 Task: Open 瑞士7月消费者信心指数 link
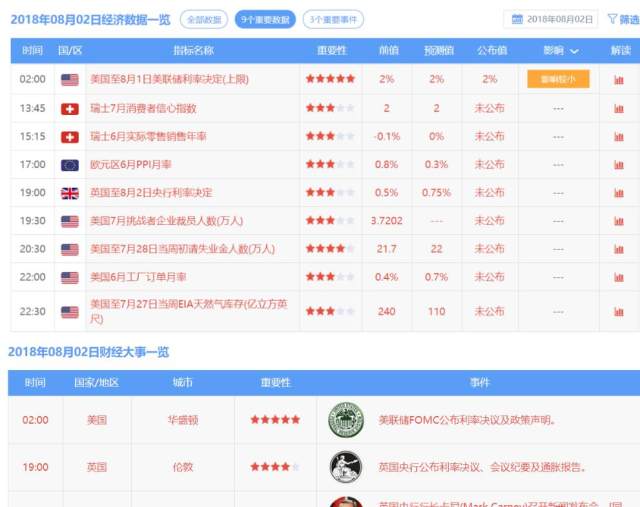pyautogui.click(x=143, y=109)
